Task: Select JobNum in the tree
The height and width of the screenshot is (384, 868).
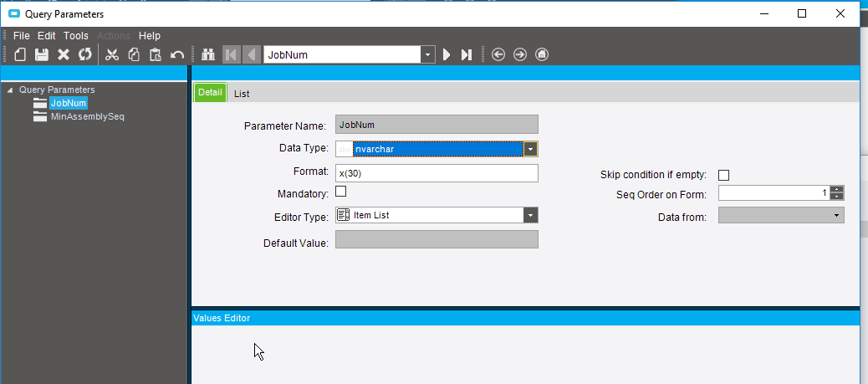Action: click(69, 103)
